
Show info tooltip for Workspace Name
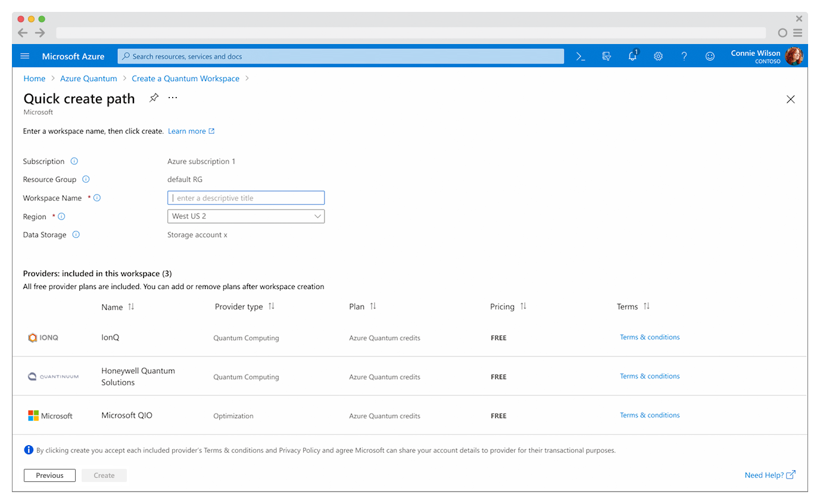click(97, 198)
